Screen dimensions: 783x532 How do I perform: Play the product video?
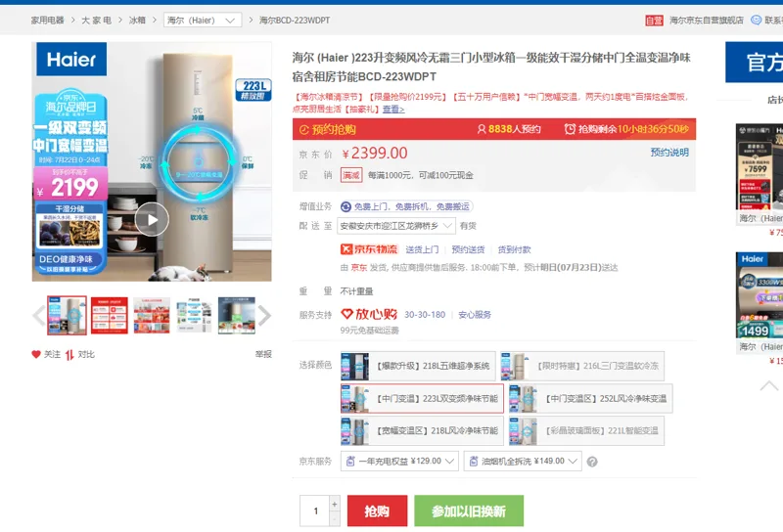152,219
